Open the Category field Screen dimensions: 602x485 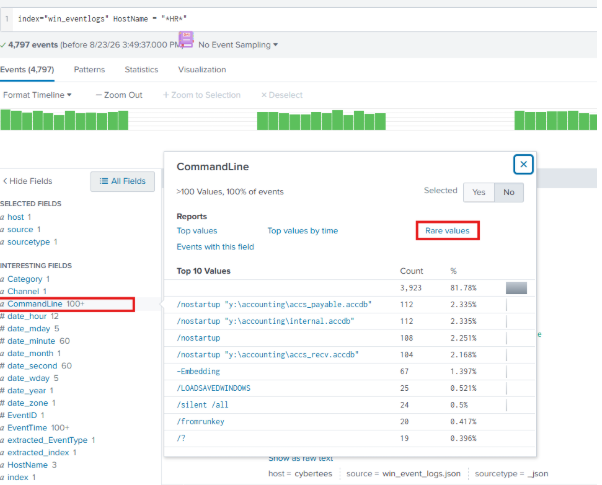click(x=25, y=279)
